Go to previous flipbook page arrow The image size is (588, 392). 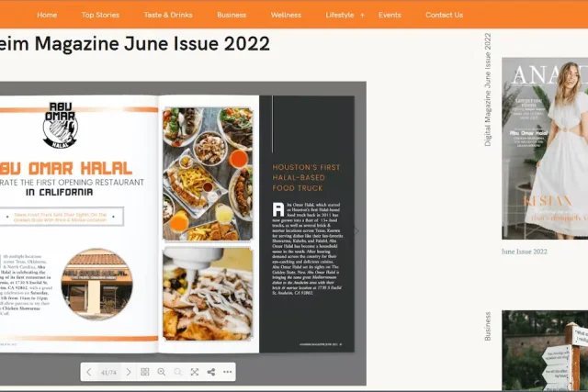(89, 372)
